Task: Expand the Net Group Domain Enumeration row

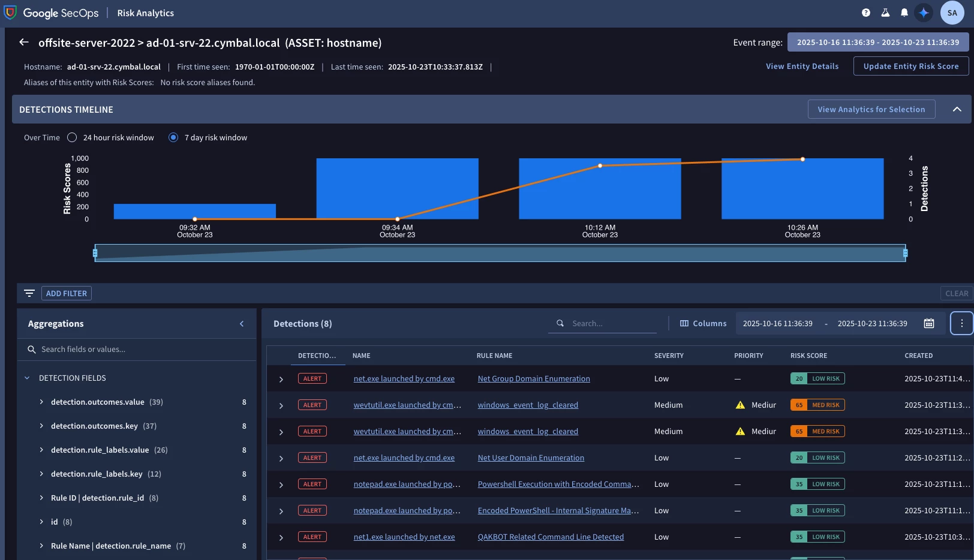Action: coord(281,379)
